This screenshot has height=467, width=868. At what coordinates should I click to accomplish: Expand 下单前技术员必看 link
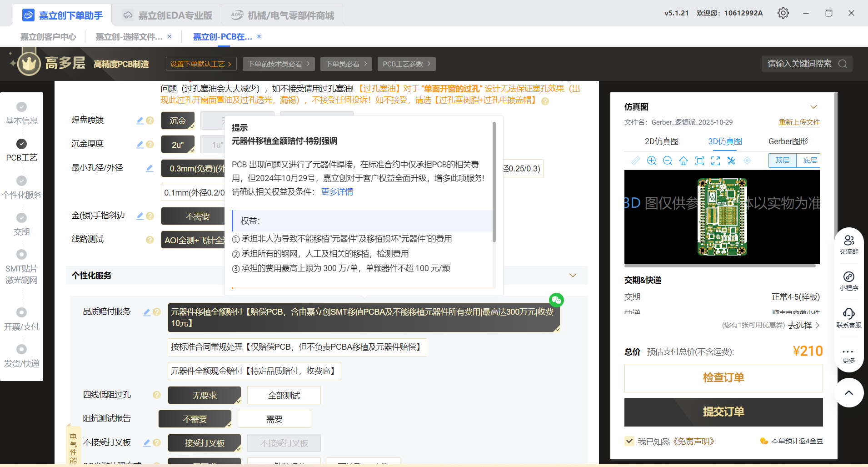point(279,64)
